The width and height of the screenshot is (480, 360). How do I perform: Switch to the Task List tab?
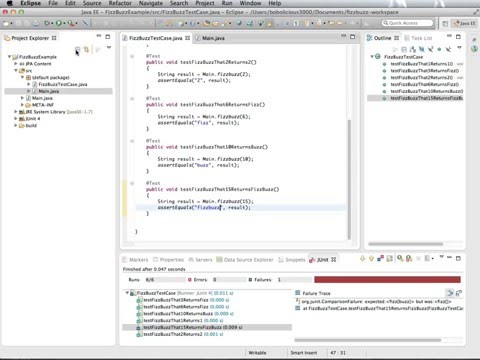[x=419, y=38]
